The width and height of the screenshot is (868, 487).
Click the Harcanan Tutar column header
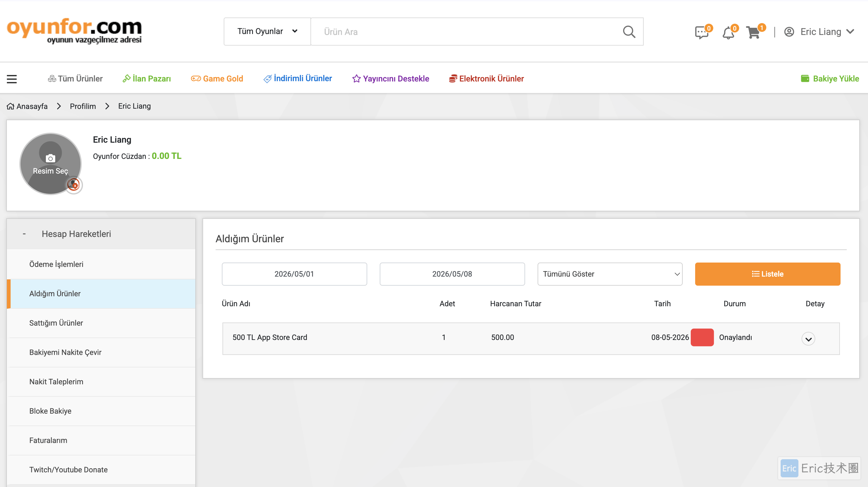pyautogui.click(x=515, y=303)
